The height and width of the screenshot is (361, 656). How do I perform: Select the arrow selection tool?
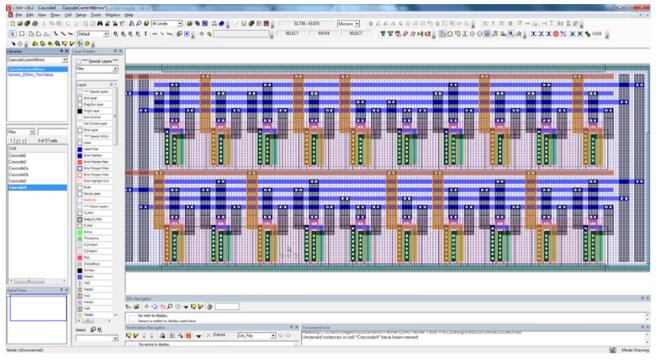click(x=13, y=34)
